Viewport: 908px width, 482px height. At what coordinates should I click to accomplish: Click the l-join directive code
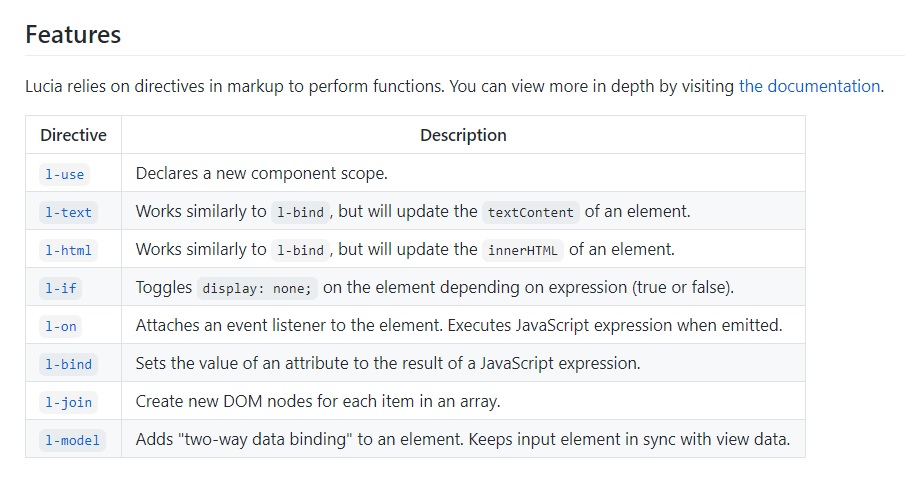[x=68, y=403]
